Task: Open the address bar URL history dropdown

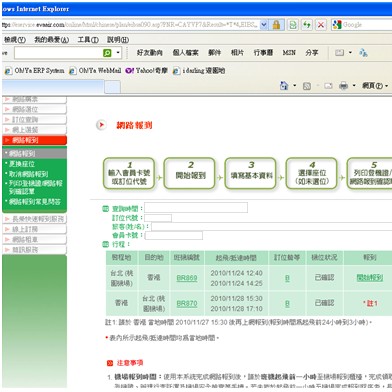Action: (x=264, y=25)
